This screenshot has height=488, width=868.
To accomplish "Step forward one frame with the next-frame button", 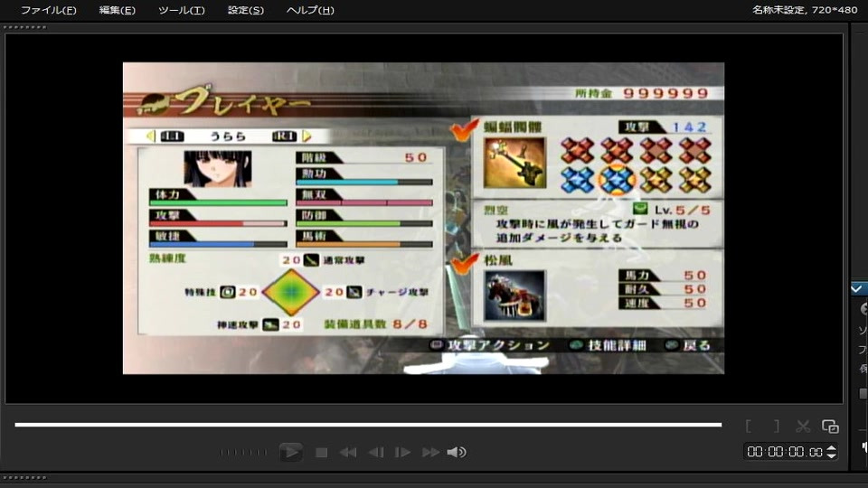I will pyautogui.click(x=402, y=453).
